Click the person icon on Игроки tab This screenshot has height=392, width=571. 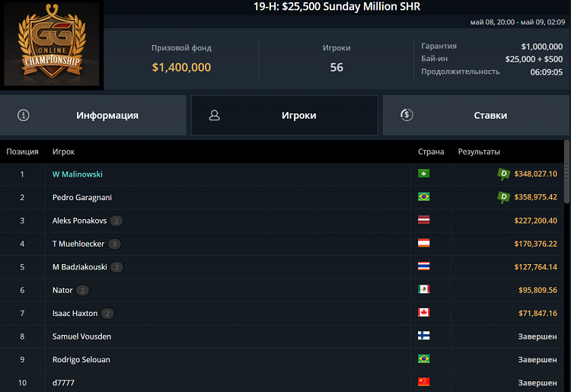click(x=215, y=116)
